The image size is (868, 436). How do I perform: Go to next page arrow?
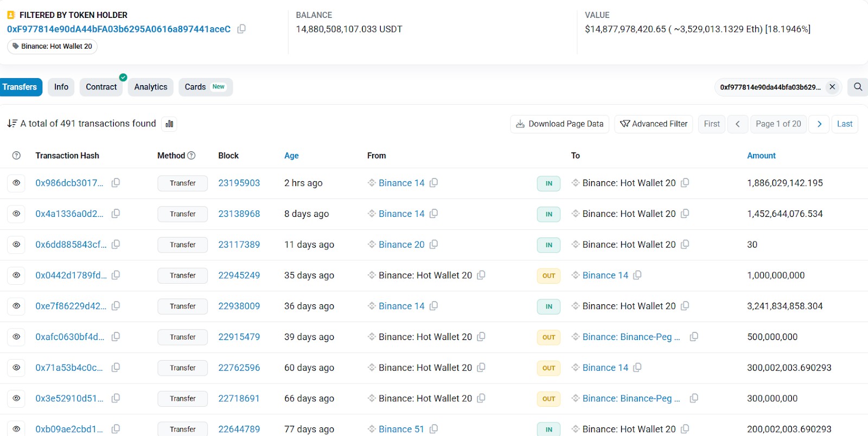[x=819, y=124]
